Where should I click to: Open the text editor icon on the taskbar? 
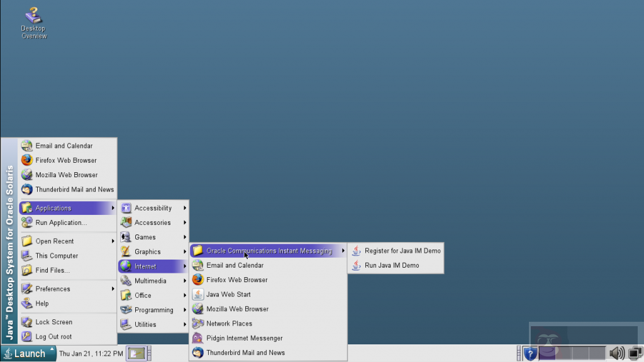(x=135, y=353)
